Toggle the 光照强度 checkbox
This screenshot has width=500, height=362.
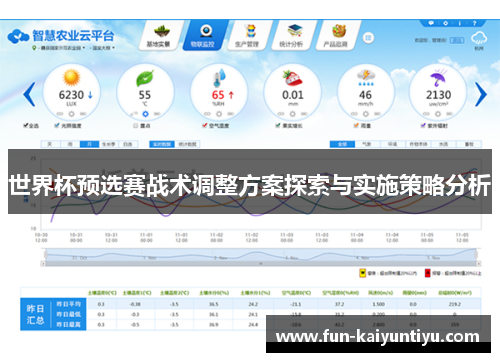click(57, 125)
